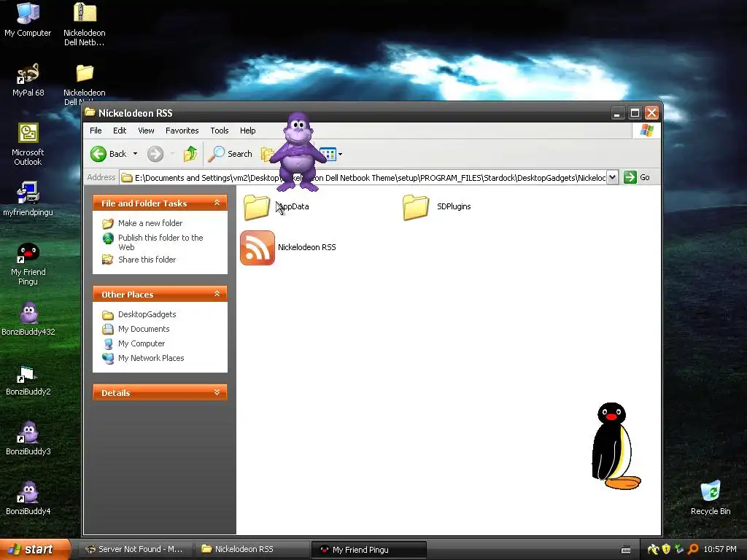
Task: Click the green Back arrow
Action: [98, 154]
